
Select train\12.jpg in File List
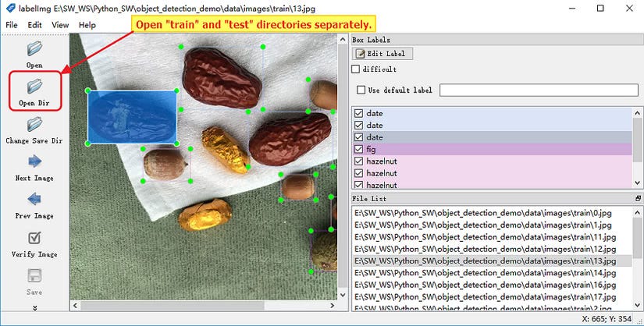coord(492,249)
